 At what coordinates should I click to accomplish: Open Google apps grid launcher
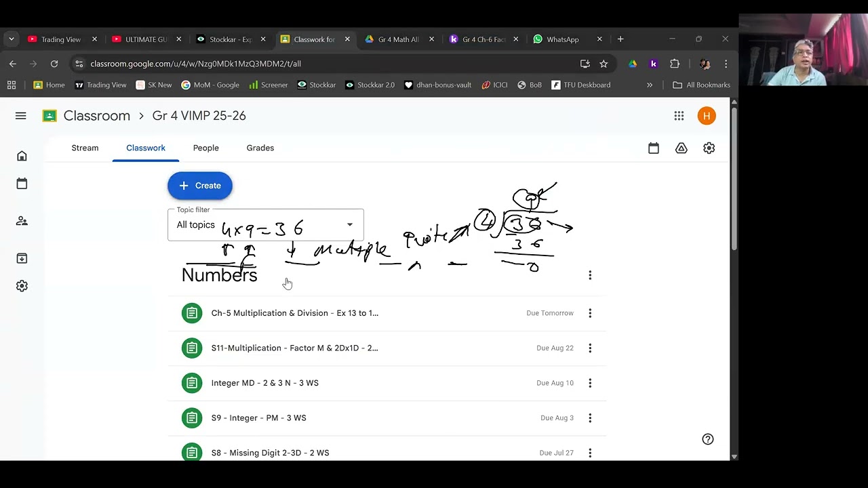[x=679, y=116]
